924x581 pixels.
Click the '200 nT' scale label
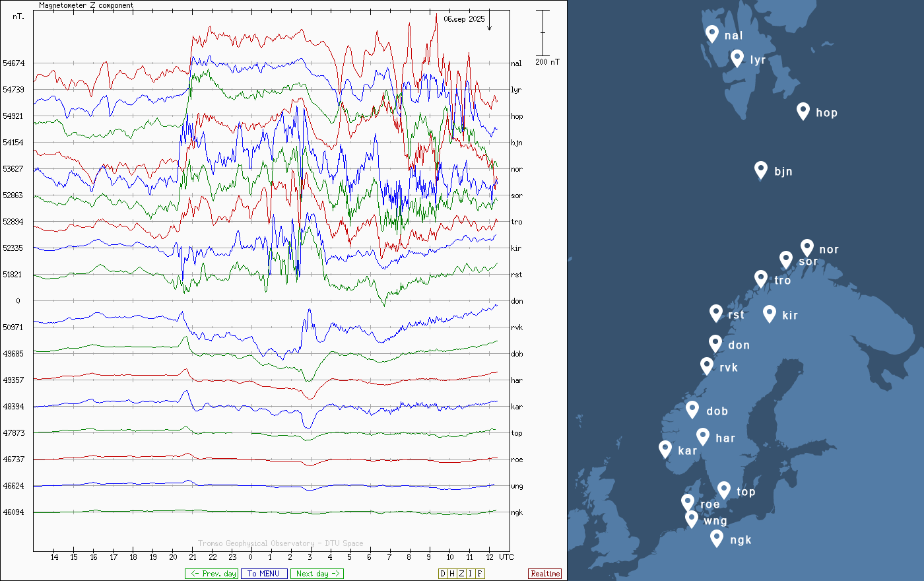pos(547,62)
